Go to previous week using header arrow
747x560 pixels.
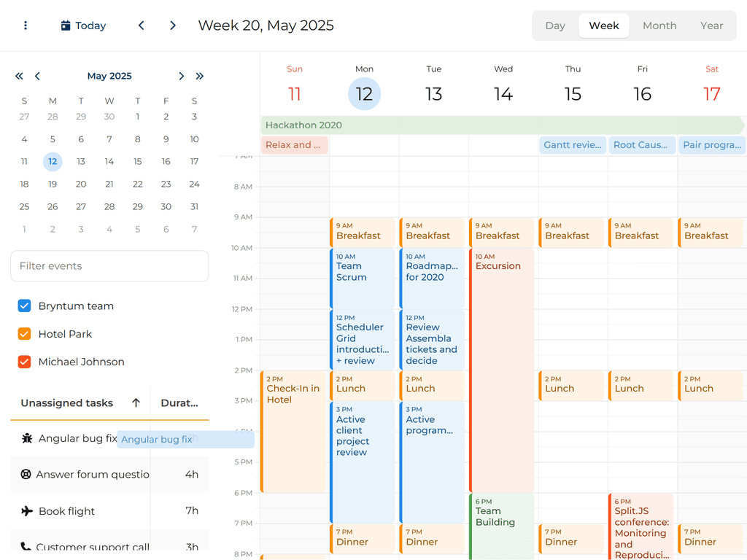point(142,26)
